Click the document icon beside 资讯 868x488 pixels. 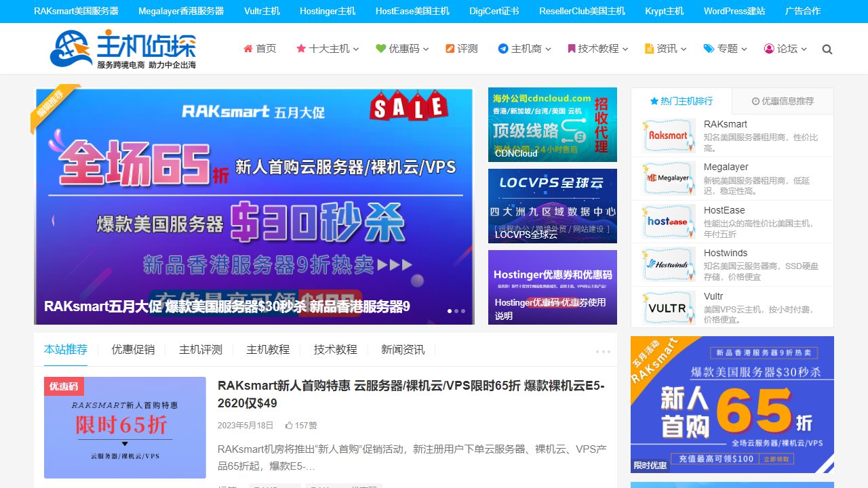tap(649, 49)
